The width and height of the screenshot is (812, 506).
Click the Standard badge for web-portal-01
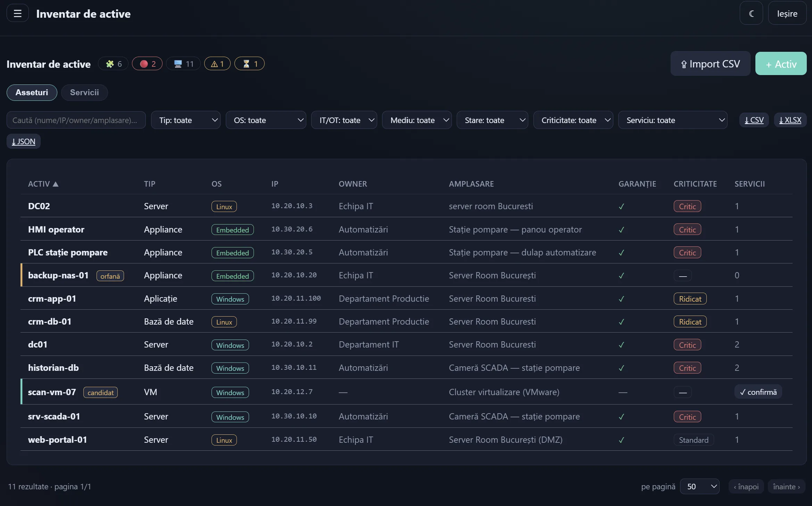(694, 440)
